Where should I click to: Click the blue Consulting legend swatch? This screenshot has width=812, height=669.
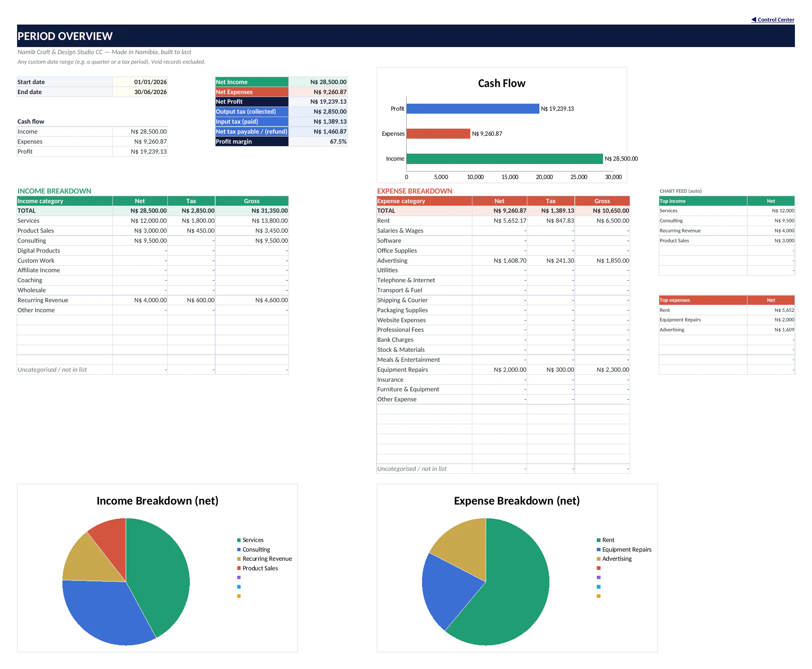click(x=239, y=550)
